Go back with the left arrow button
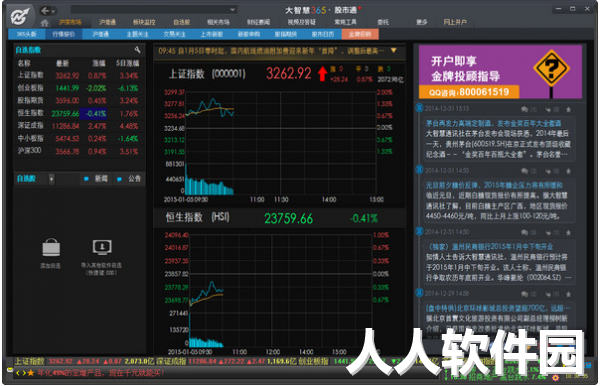 [x=45, y=11]
